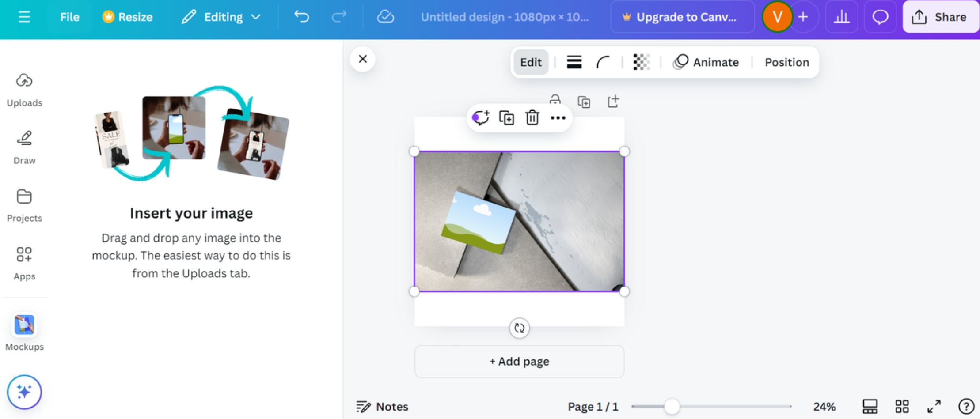Expand the Editing mode dropdown
Screen dimensions: 980x419
click(x=256, y=17)
